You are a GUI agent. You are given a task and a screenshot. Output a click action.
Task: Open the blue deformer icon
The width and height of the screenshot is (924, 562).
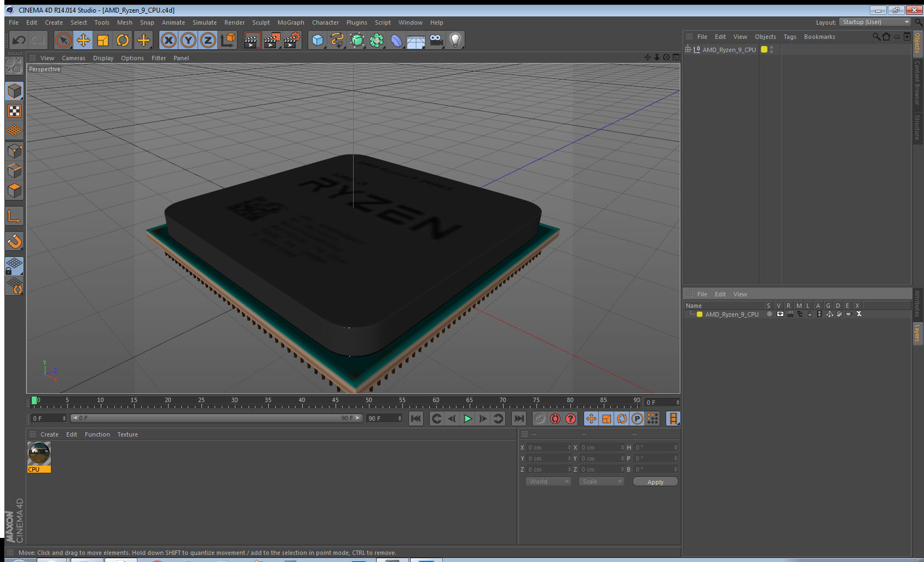[396, 40]
